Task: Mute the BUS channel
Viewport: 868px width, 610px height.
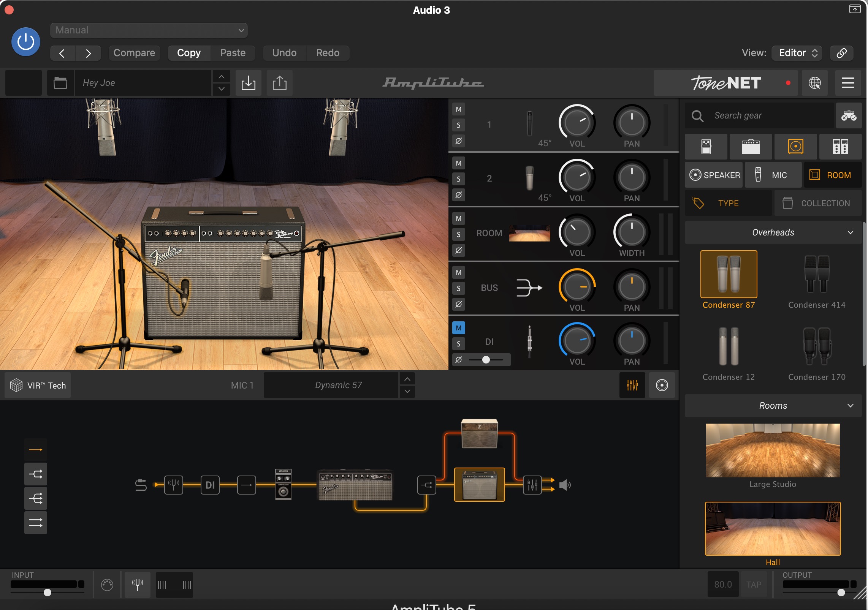Action: pyautogui.click(x=459, y=273)
